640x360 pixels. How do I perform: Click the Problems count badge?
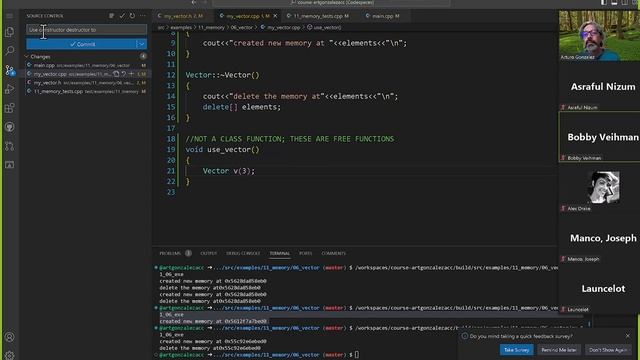[x=188, y=253]
